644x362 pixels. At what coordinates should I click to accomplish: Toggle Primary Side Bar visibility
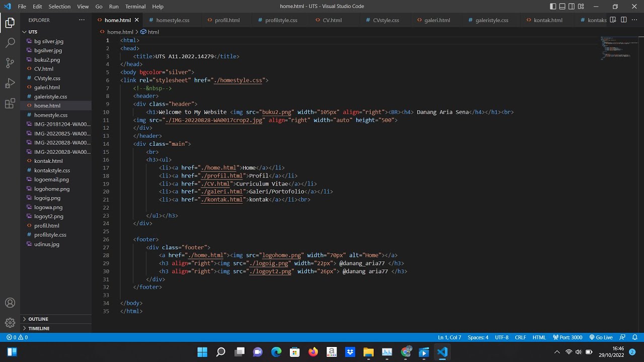point(553,7)
